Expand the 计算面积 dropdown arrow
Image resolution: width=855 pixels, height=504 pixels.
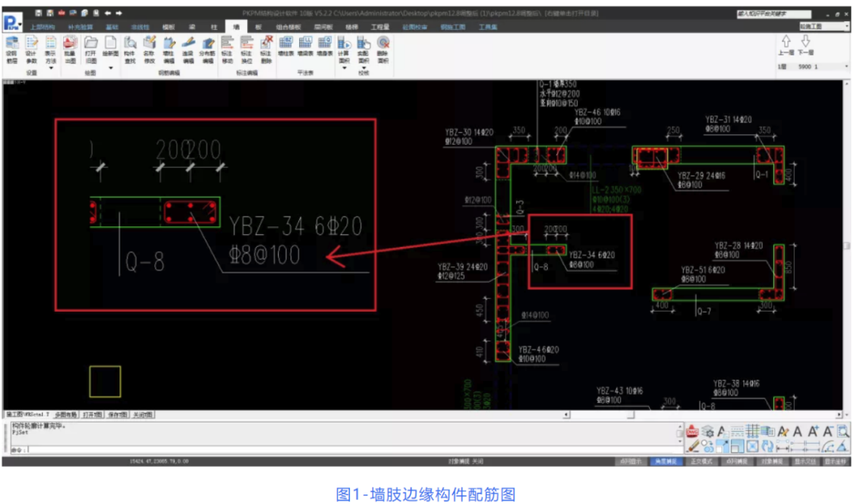tap(344, 68)
